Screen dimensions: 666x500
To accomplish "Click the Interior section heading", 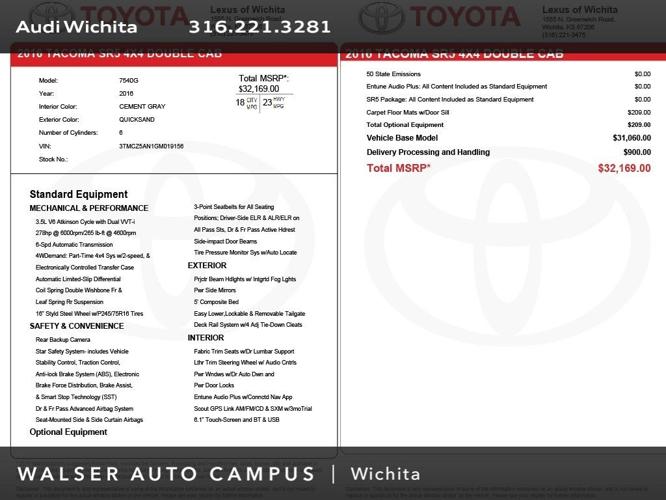I will [x=206, y=338].
